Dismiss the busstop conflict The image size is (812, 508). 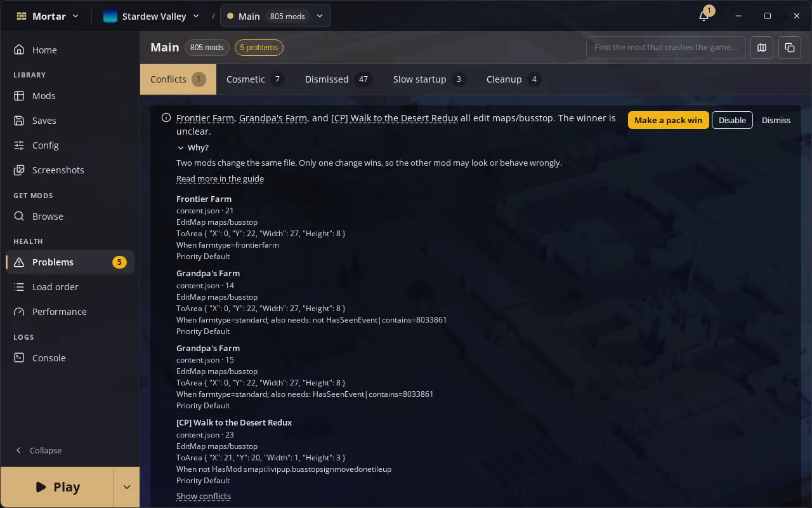click(x=776, y=120)
